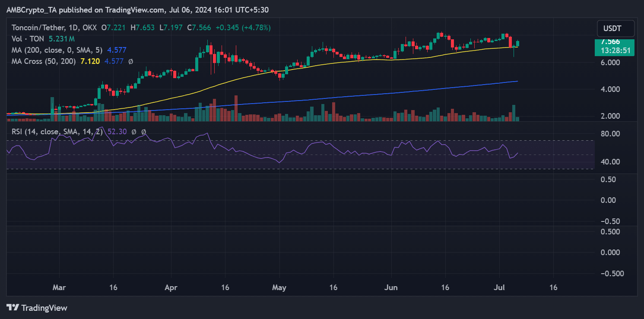The width and height of the screenshot is (644, 319).
Task: Select the Toncoin/Tether, 1D, OKX symbol title
Action: pos(54,28)
